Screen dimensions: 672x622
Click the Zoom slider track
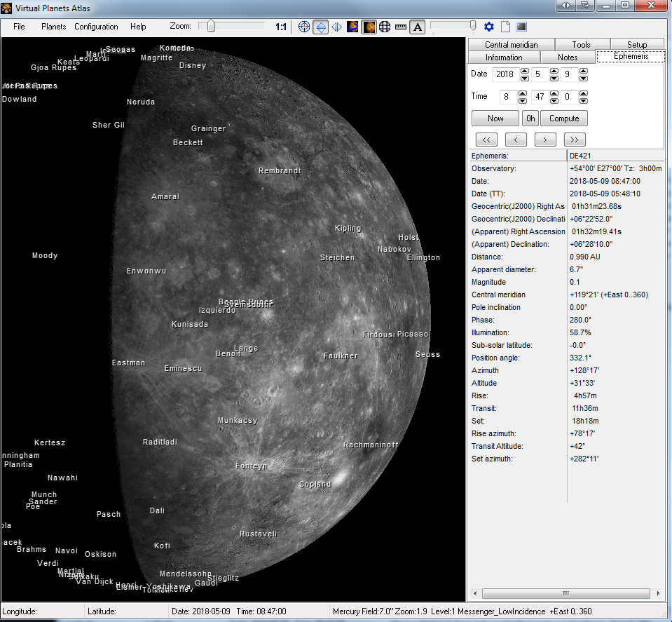pyautogui.click(x=238, y=27)
